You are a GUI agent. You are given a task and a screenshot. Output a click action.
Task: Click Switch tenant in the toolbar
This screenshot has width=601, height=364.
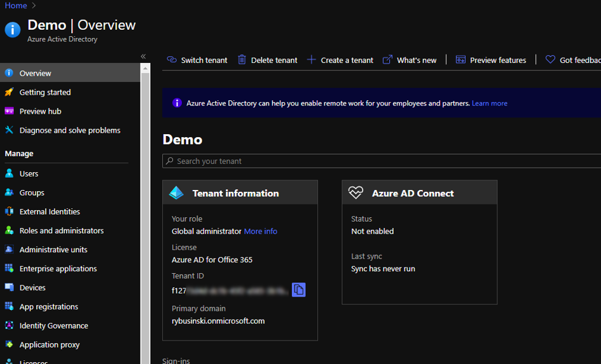(204, 60)
